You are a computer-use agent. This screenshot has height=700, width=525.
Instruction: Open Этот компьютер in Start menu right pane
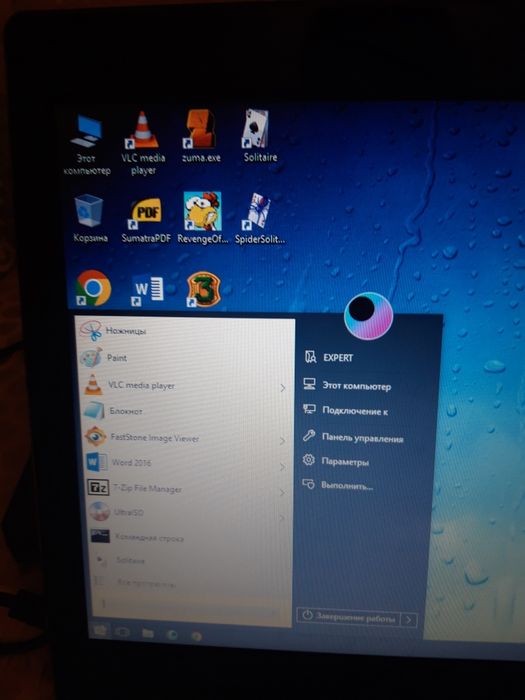point(347,385)
